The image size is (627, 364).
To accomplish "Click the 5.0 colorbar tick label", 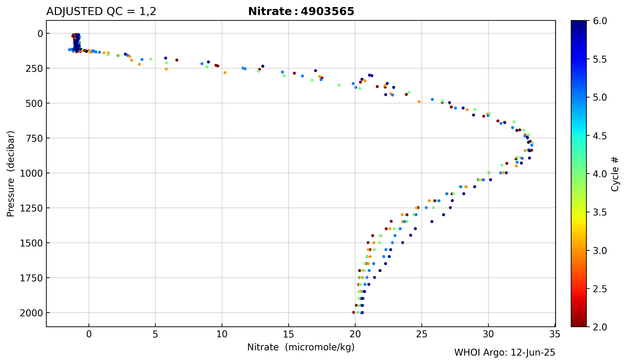I will click(x=600, y=97).
